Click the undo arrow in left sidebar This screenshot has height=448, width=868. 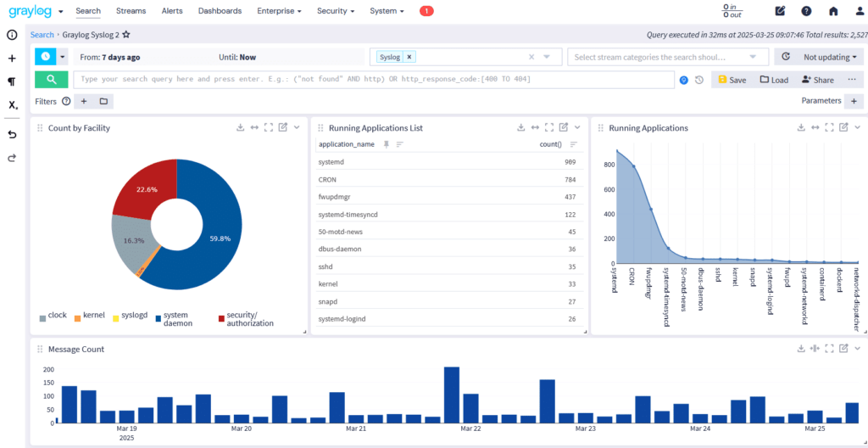(x=12, y=135)
